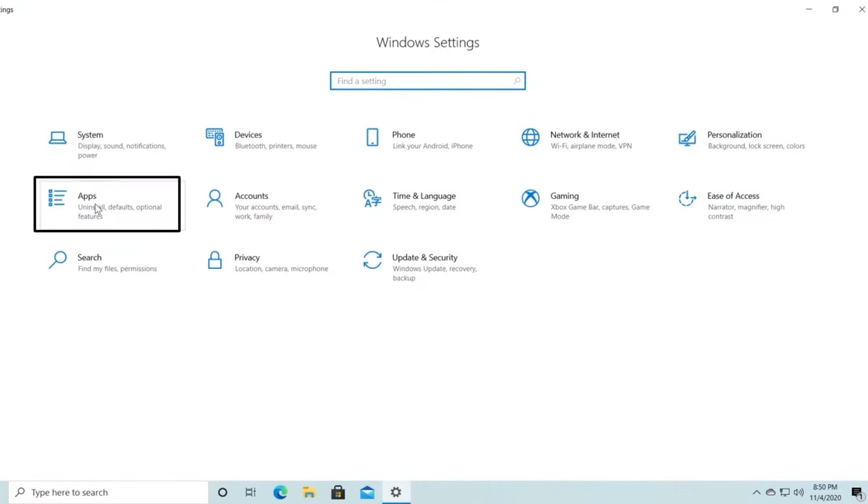This screenshot has width=868, height=504.
Task: Click 'Narrator, magnifier, high contrast' text
Action: coord(746,211)
